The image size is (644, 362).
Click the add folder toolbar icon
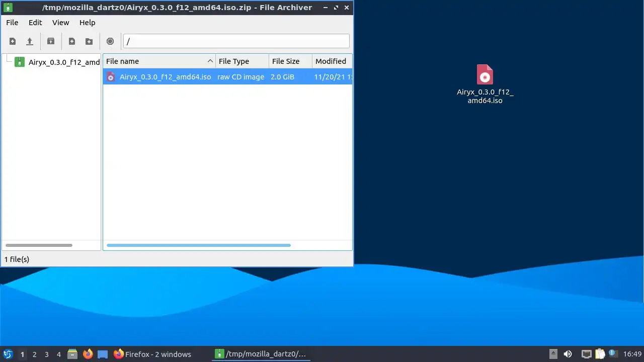[89, 41]
